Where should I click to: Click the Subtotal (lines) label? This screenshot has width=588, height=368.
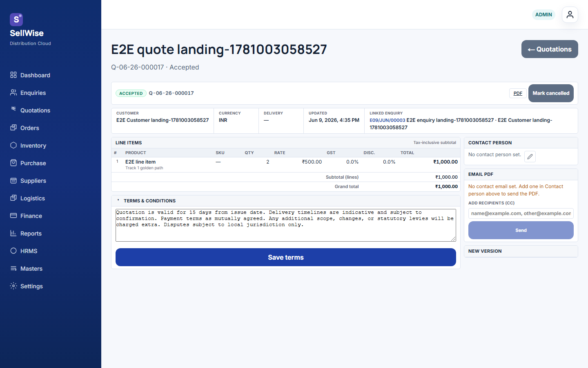(x=342, y=177)
